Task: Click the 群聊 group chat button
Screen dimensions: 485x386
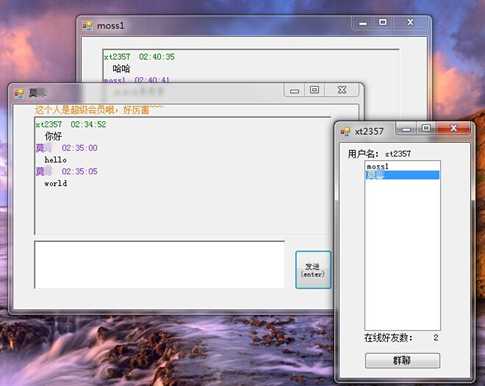Action: click(402, 361)
